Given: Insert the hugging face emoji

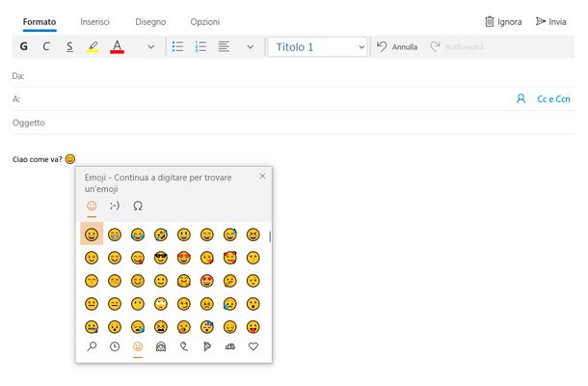Looking at the screenshot, I should 184,281.
